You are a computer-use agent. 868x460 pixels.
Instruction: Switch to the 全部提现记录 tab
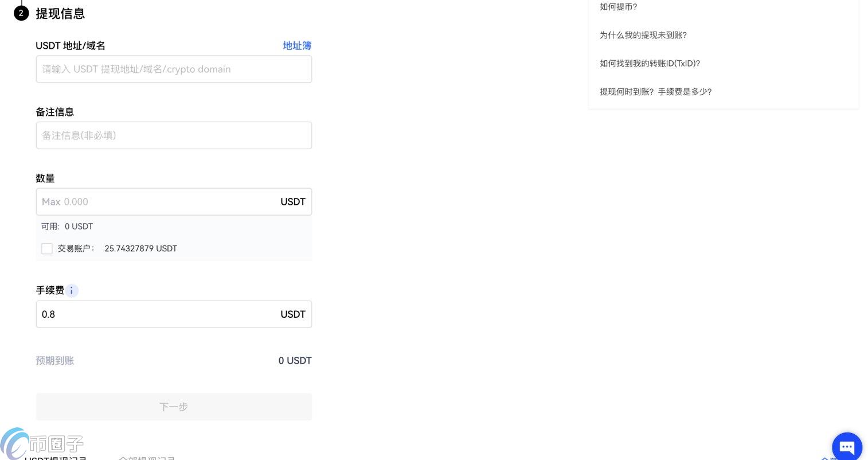pyautogui.click(x=147, y=458)
